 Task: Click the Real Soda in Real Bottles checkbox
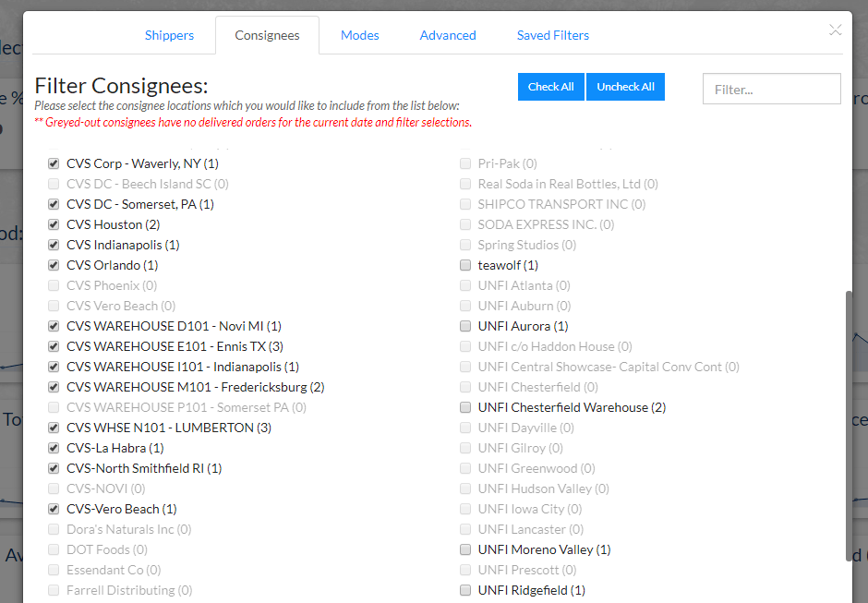465,184
